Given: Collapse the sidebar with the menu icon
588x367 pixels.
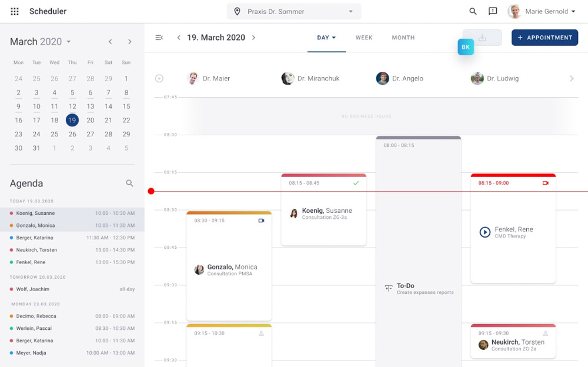Looking at the screenshot, I should click(159, 38).
